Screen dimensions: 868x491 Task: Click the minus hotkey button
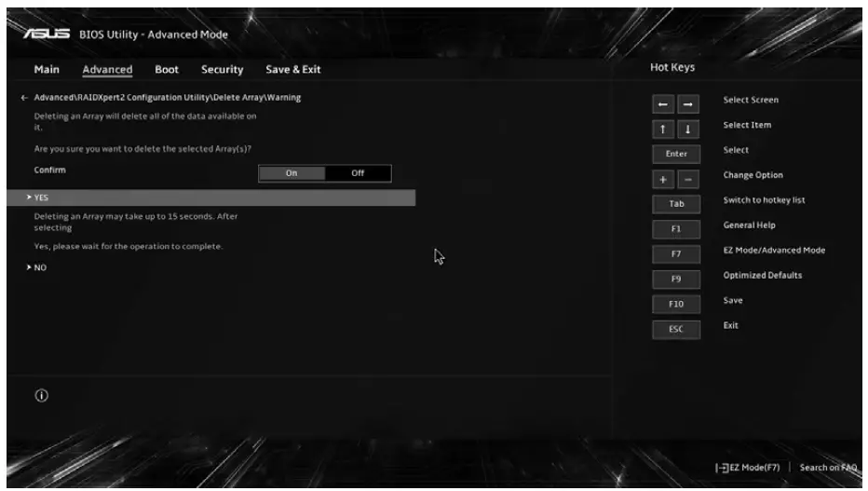(688, 180)
